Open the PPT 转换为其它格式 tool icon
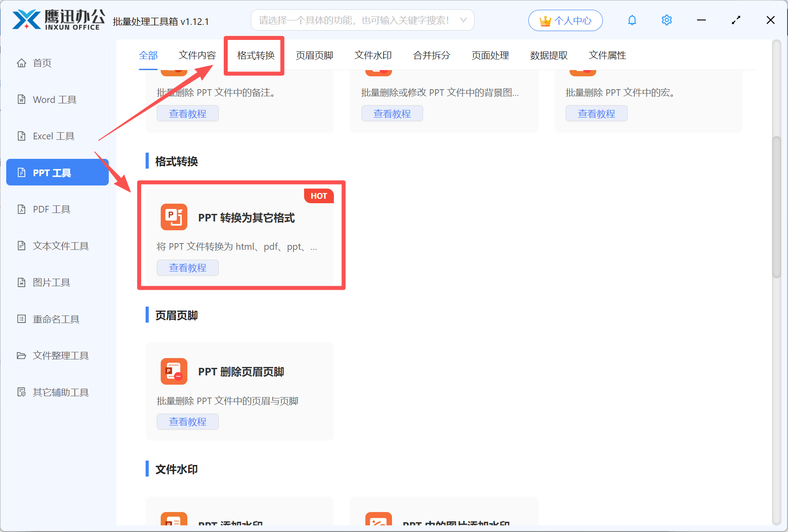This screenshot has height=532, width=788. point(174,217)
